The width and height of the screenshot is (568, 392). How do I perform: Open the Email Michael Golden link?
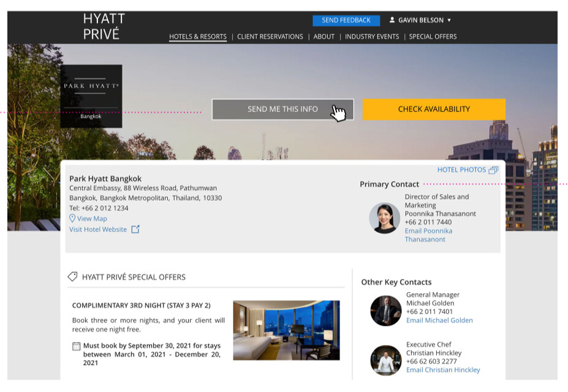(x=439, y=320)
